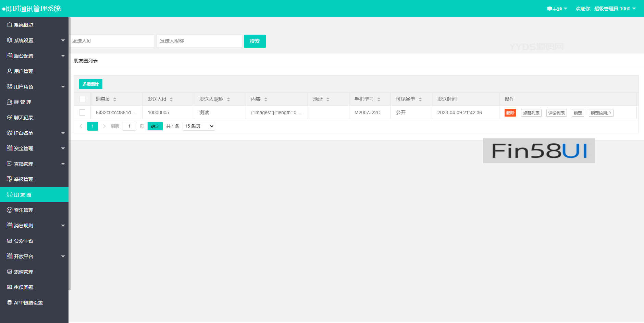Tick the checkbox for row 6432c0cccf861d
The width and height of the screenshot is (644, 323).
coord(82,112)
